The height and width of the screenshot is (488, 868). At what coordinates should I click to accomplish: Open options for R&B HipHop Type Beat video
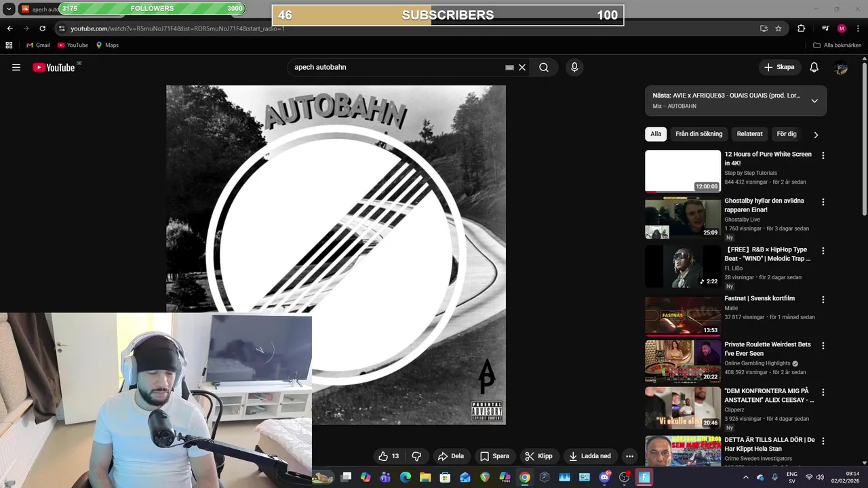pos(823,251)
